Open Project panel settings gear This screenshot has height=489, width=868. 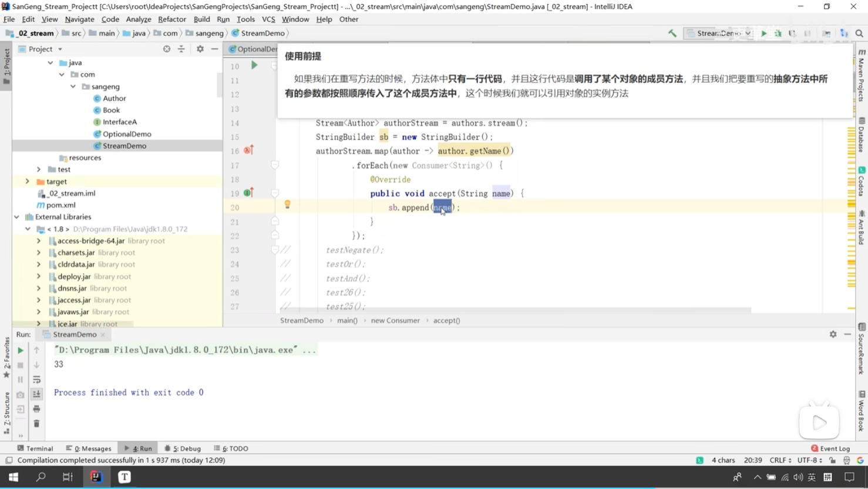pyautogui.click(x=200, y=49)
